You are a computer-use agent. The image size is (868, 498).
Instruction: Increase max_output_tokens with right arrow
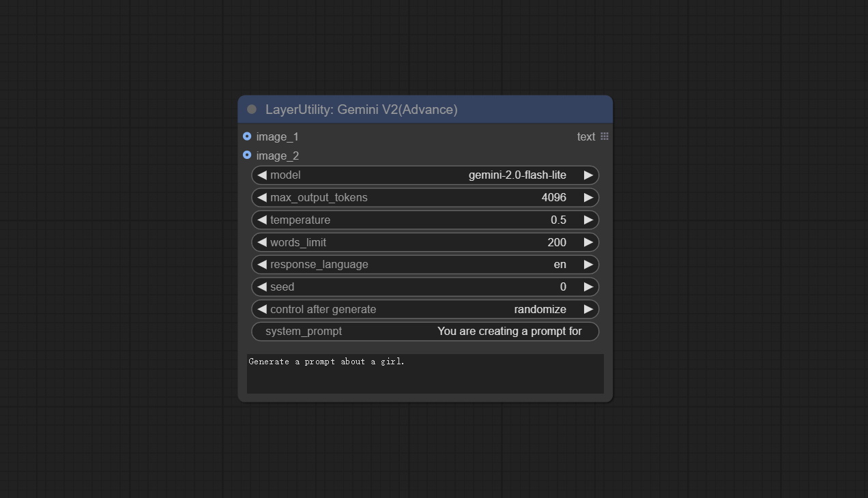(588, 198)
